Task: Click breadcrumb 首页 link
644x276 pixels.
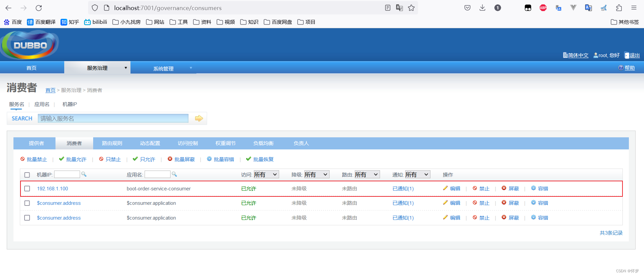Action: pos(50,90)
